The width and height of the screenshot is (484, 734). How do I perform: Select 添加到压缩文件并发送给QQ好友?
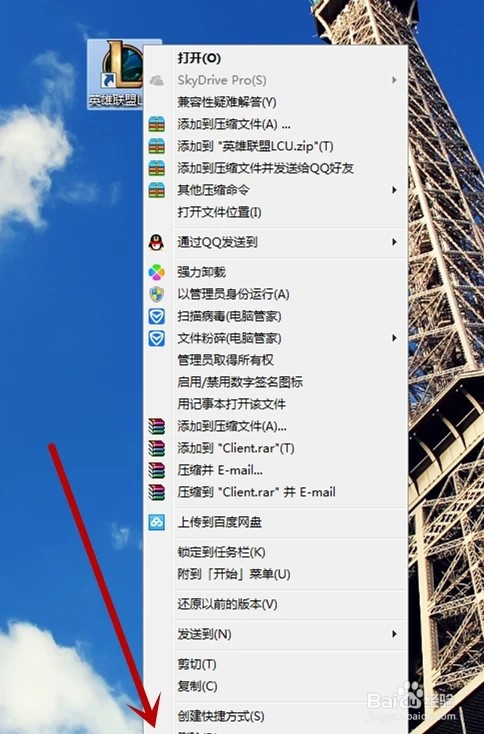(x=275, y=169)
